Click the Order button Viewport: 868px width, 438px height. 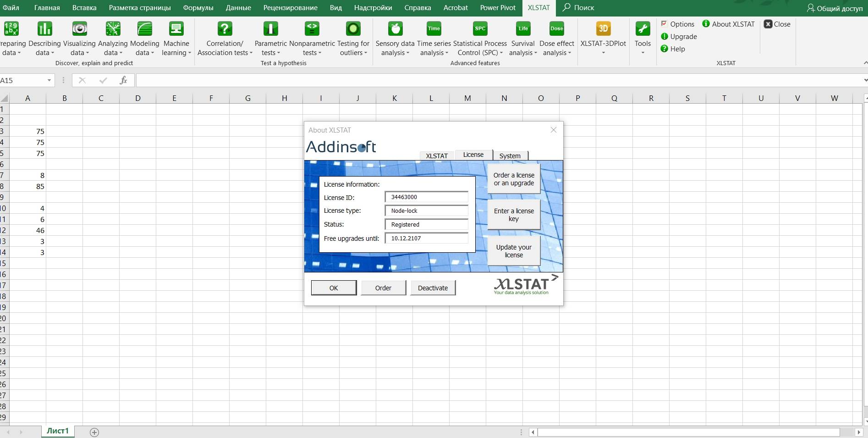click(383, 288)
